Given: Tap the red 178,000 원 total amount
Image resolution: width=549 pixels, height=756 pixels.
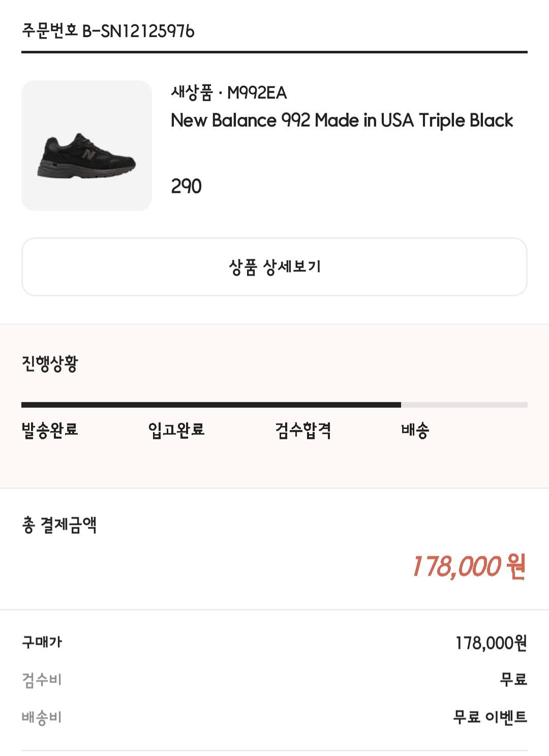Looking at the screenshot, I should click(x=468, y=566).
